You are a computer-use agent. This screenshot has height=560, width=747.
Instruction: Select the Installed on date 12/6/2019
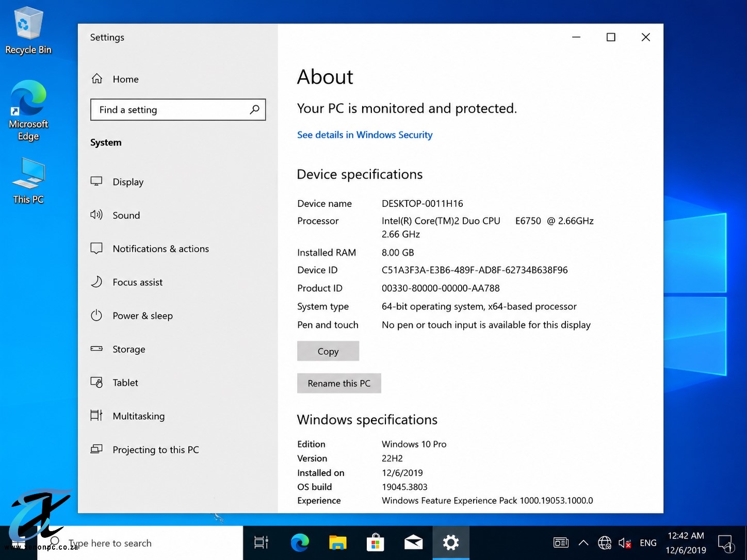click(x=402, y=473)
